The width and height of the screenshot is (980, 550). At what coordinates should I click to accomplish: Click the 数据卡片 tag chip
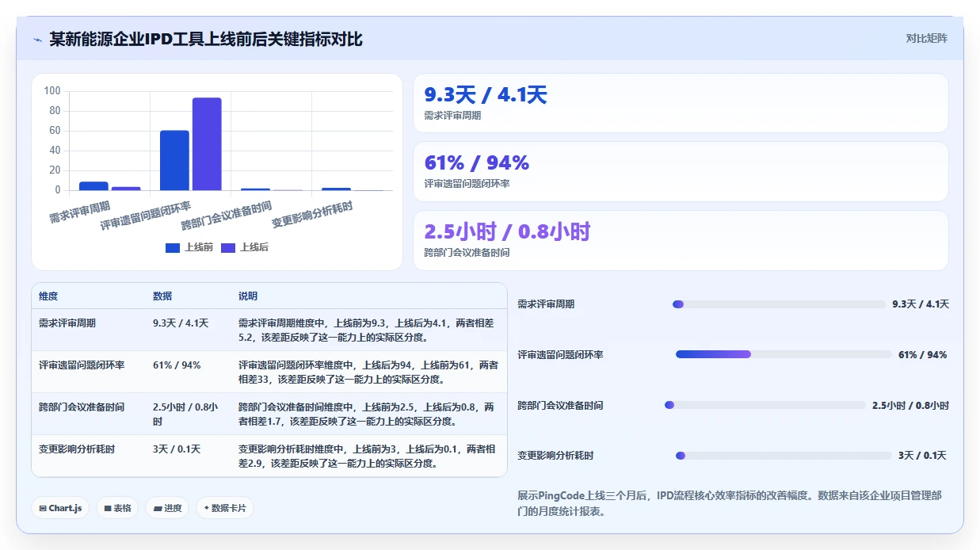(x=225, y=508)
